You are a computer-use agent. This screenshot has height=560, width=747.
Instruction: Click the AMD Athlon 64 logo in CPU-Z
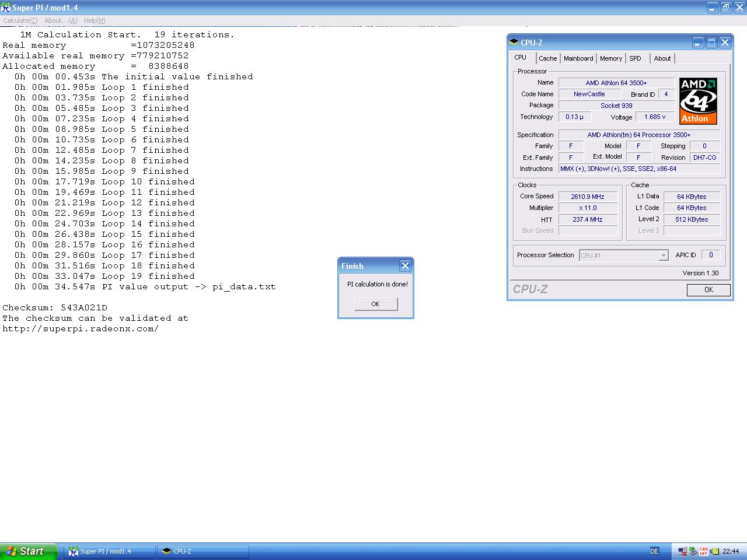point(698,101)
